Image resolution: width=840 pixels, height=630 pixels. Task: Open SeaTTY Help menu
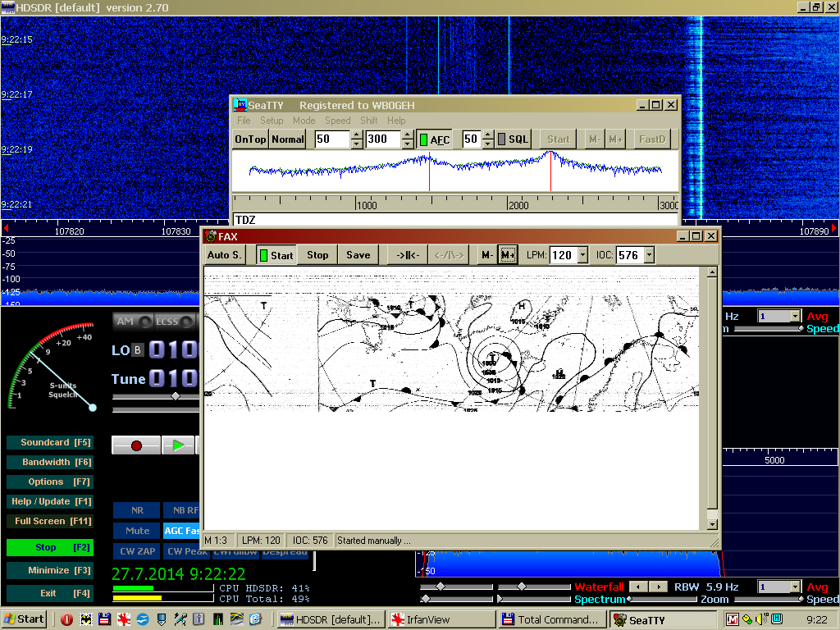pyautogui.click(x=396, y=121)
